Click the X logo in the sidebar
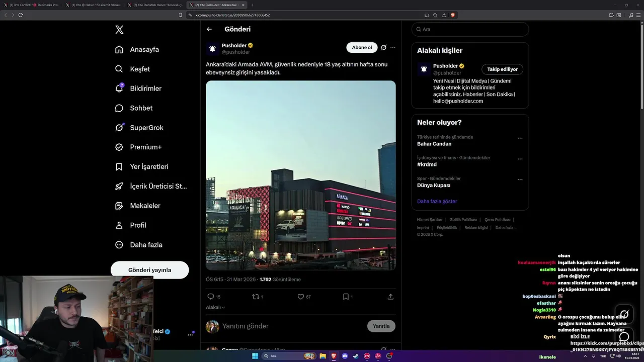Image resolution: width=644 pixels, height=362 pixels. [x=119, y=30]
